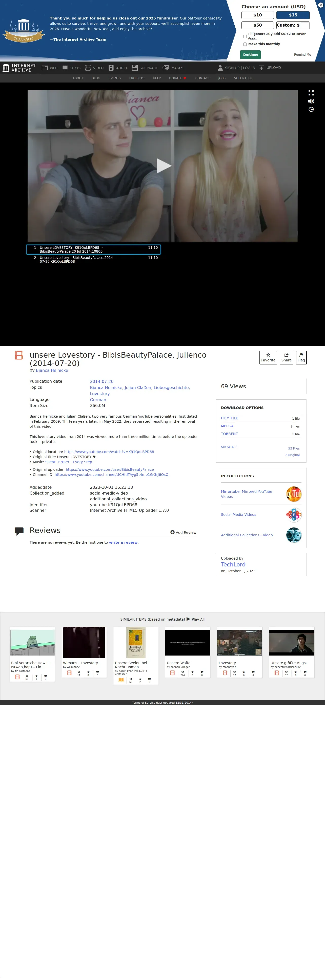Open the About menu item
325x980 pixels.
point(78,78)
